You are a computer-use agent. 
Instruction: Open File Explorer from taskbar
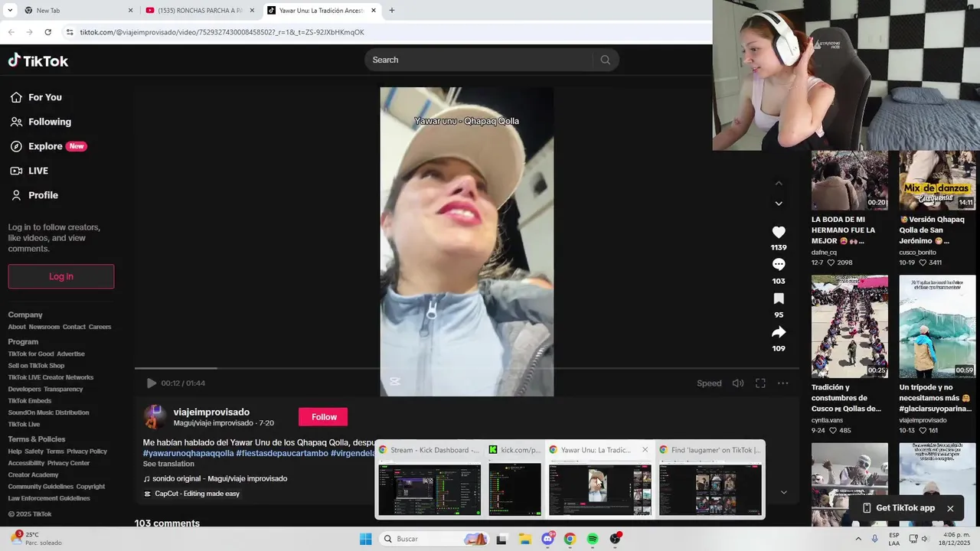(525, 539)
